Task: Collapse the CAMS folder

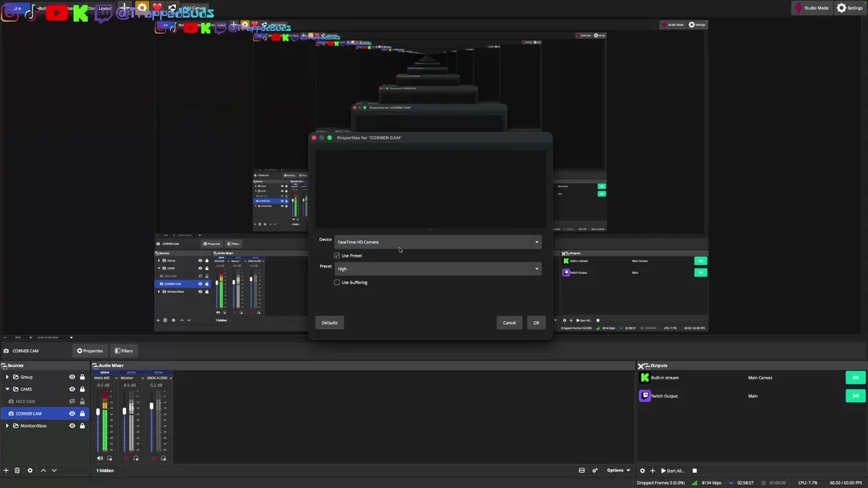Action: [7, 389]
